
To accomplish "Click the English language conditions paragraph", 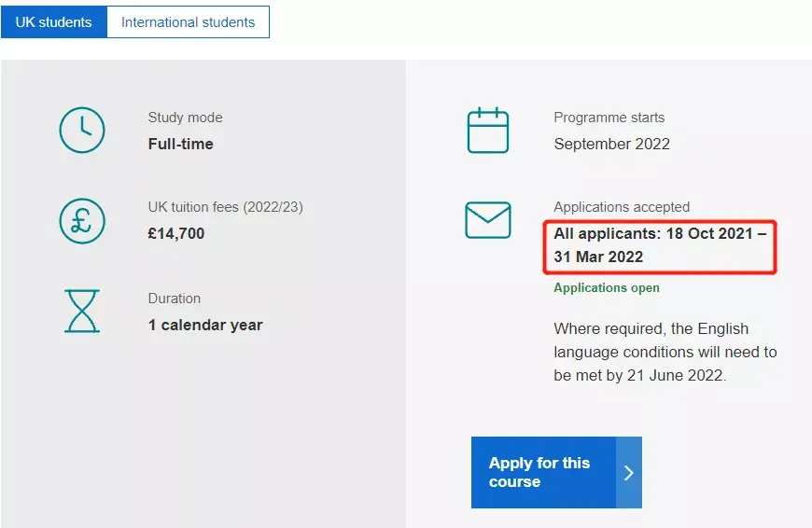I will point(665,353).
